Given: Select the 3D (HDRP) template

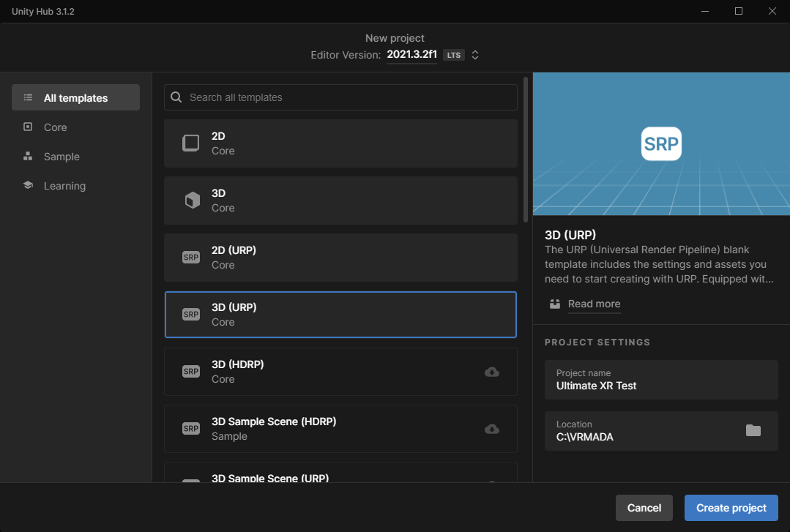Looking at the screenshot, I should pos(340,371).
